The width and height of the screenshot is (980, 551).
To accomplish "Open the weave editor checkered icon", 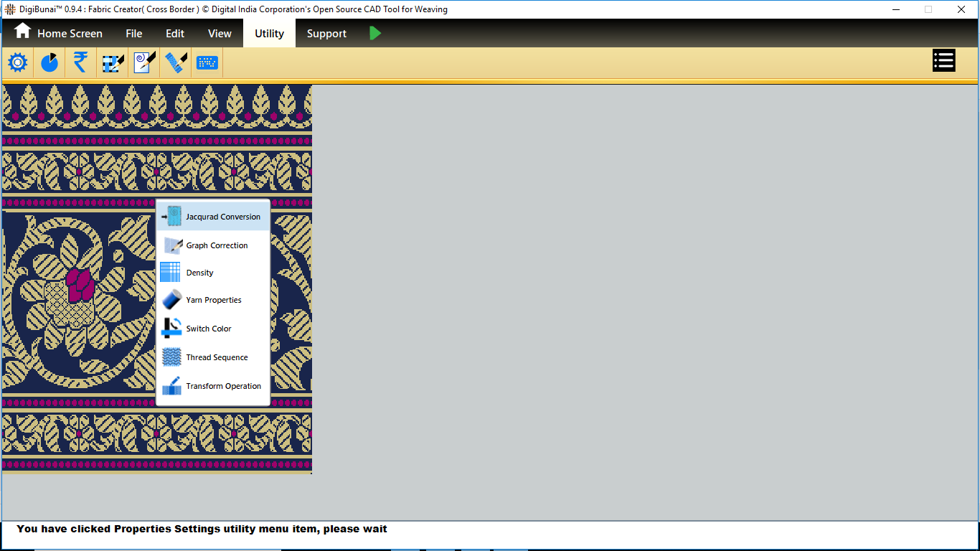I will pos(113,63).
